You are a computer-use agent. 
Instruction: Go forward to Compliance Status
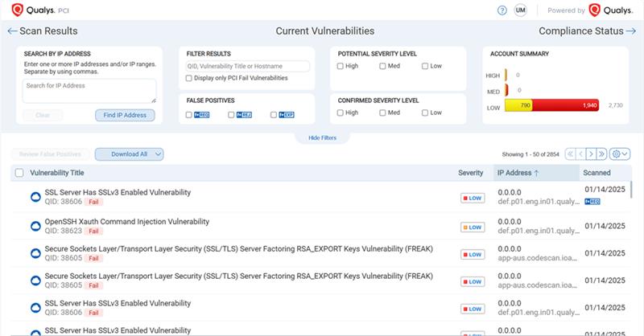coord(588,31)
